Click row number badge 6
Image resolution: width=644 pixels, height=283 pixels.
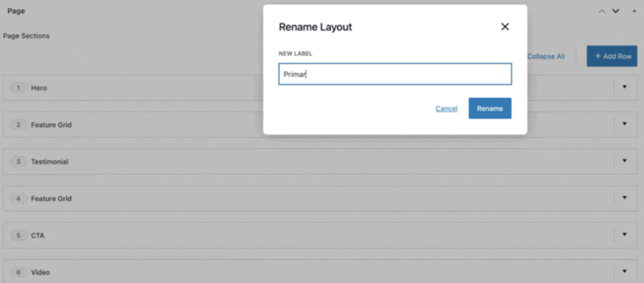coord(18,272)
